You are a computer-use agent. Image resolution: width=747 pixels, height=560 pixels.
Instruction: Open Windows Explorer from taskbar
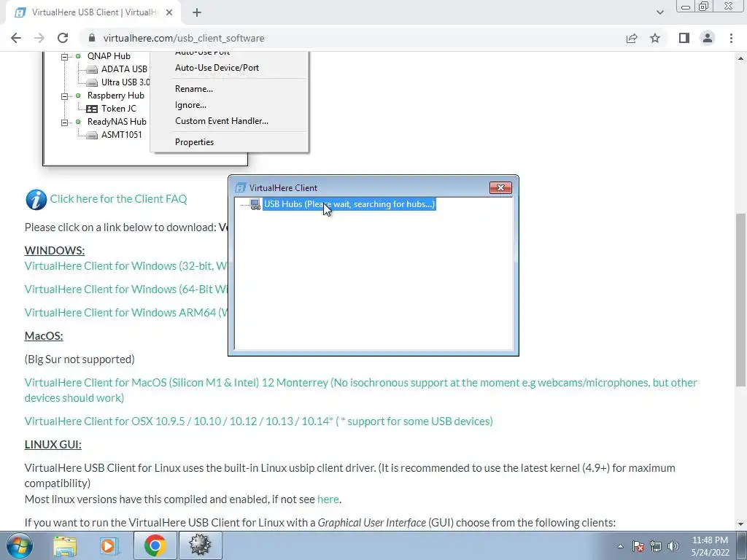(65, 545)
